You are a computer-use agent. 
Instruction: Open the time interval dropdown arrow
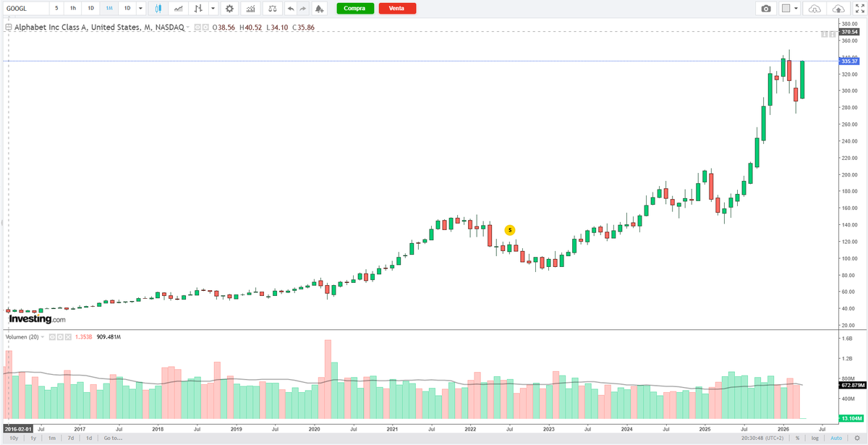(x=140, y=9)
